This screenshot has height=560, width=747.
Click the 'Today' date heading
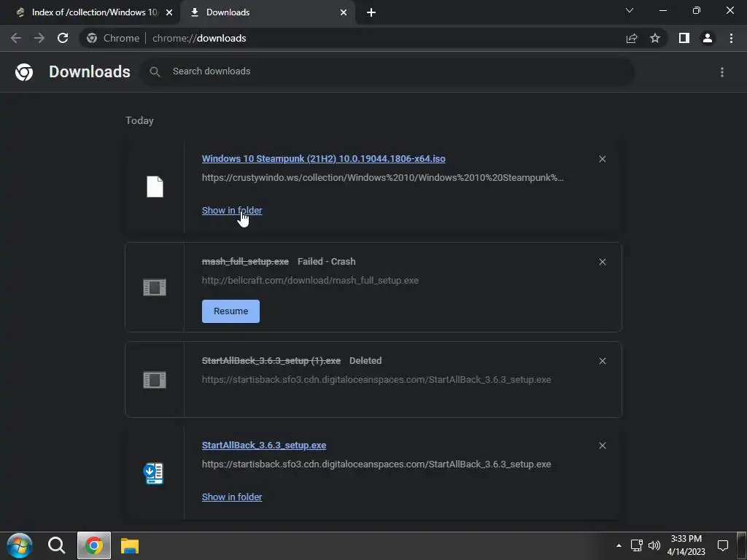[139, 120]
